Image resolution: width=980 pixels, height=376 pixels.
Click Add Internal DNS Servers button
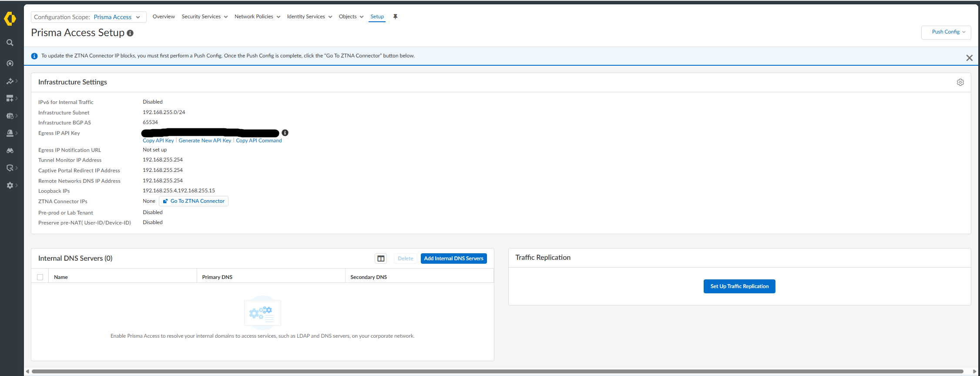tap(454, 258)
